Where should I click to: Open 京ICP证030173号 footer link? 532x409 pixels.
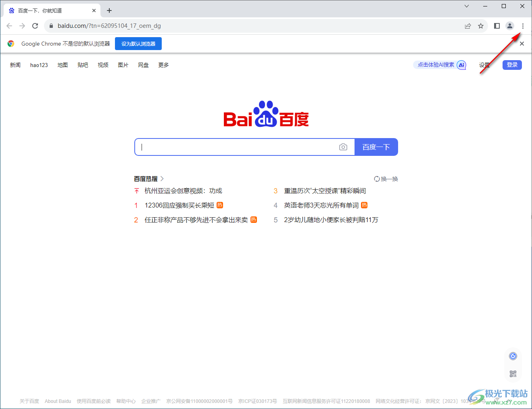pos(257,401)
